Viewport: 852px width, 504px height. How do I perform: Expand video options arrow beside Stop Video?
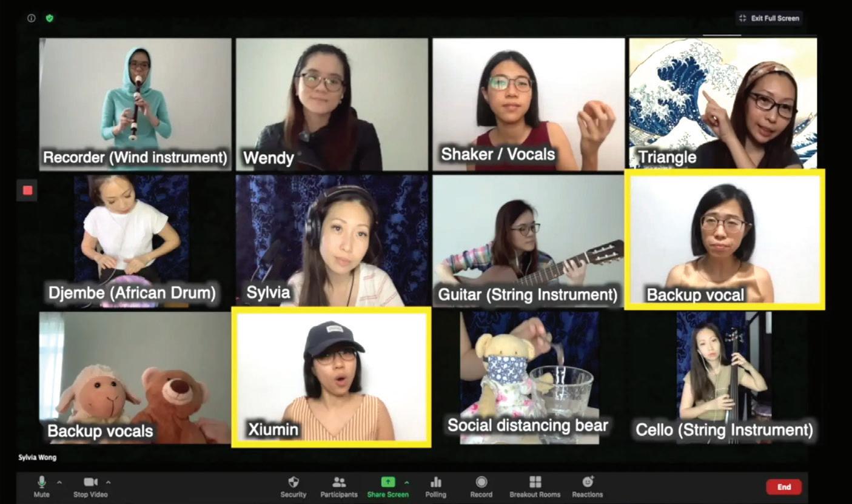coord(109,483)
